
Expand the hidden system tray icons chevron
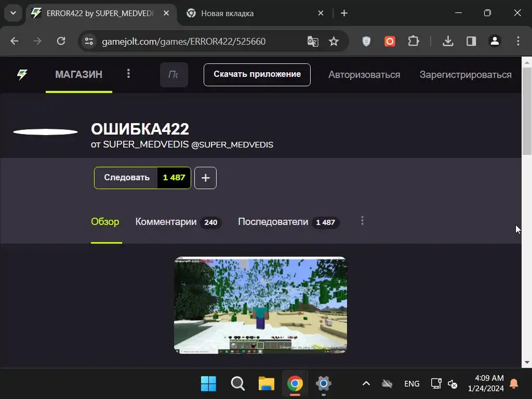[x=366, y=384]
